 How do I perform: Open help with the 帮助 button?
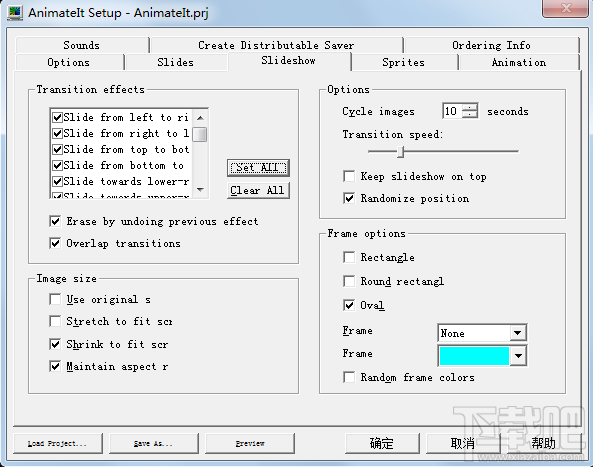click(544, 444)
